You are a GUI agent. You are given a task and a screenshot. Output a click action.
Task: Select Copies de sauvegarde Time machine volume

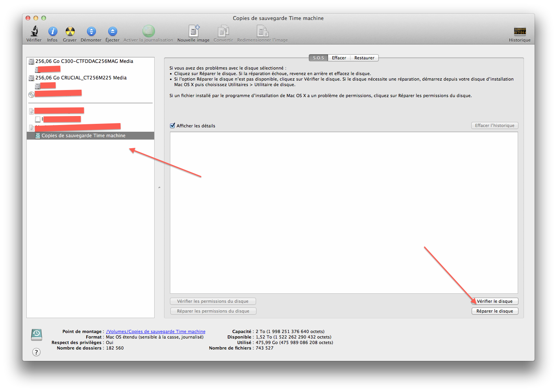[x=83, y=136]
